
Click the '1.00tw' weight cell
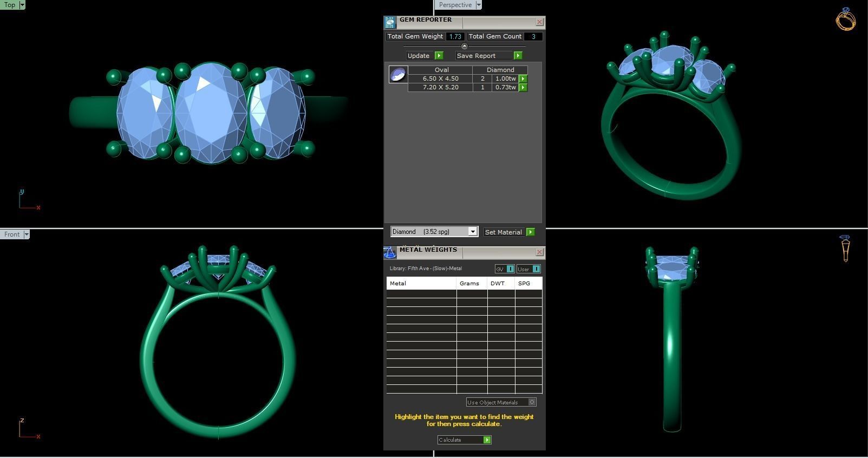[506, 78]
